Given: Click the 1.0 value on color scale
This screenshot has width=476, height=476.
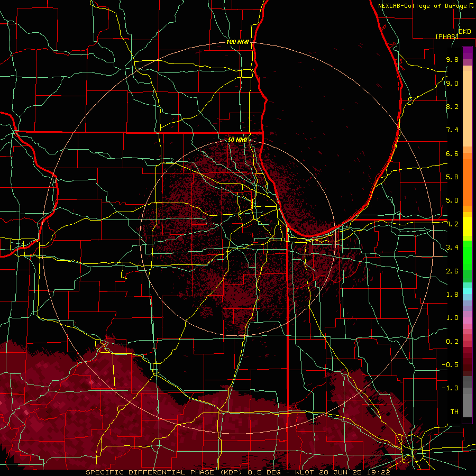Looking at the screenshot, I should point(452,318).
